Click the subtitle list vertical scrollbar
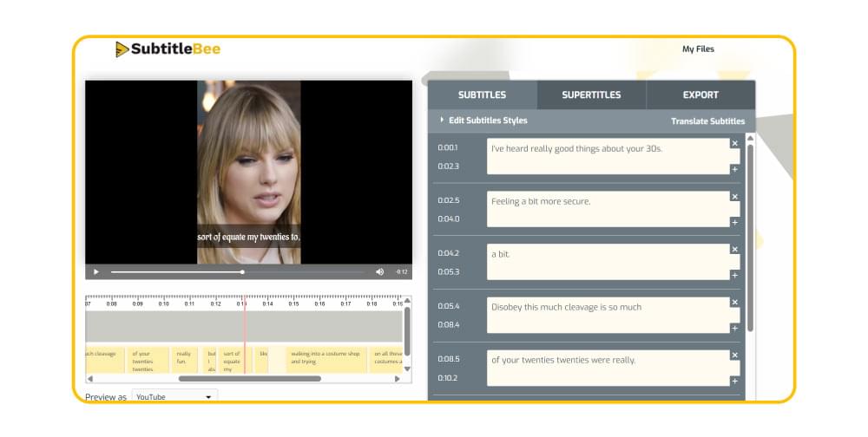Viewport: 868px width, 437px height. [x=750, y=238]
